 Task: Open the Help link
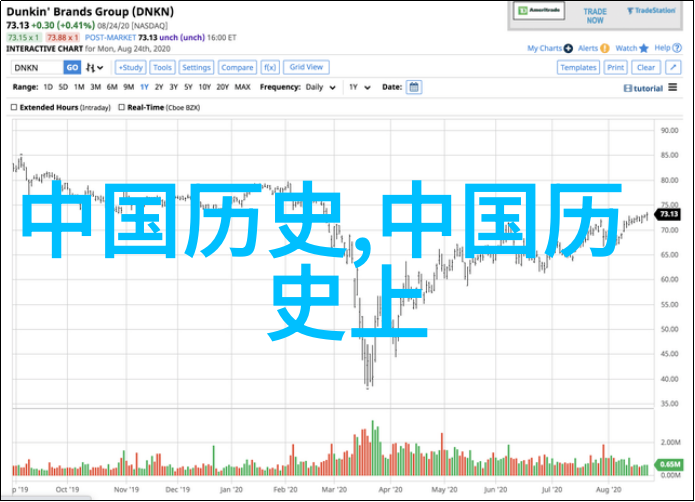662,48
